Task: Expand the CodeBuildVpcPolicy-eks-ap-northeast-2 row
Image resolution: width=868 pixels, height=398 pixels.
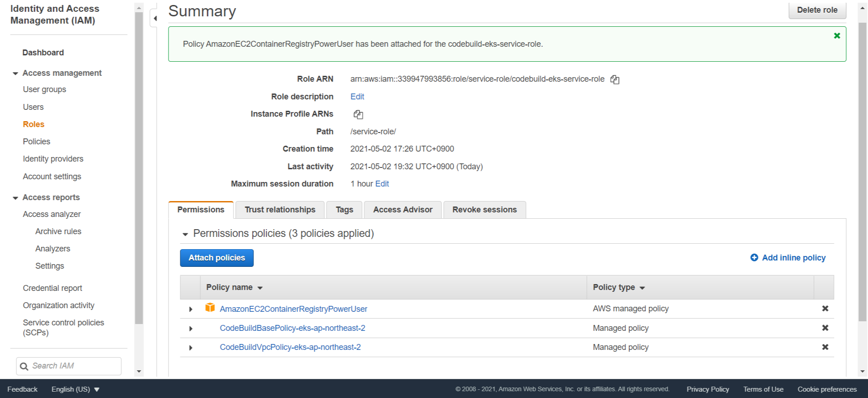Action: [x=191, y=348]
